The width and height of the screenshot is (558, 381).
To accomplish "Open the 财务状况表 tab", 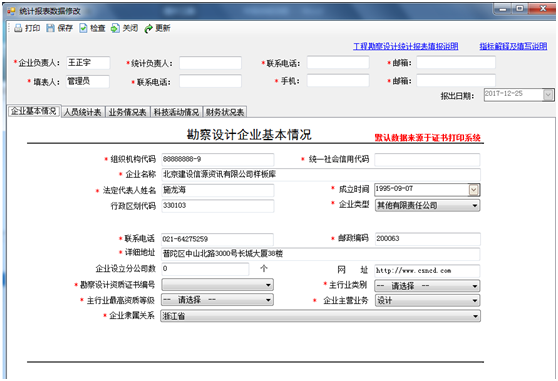I will (x=225, y=112).
